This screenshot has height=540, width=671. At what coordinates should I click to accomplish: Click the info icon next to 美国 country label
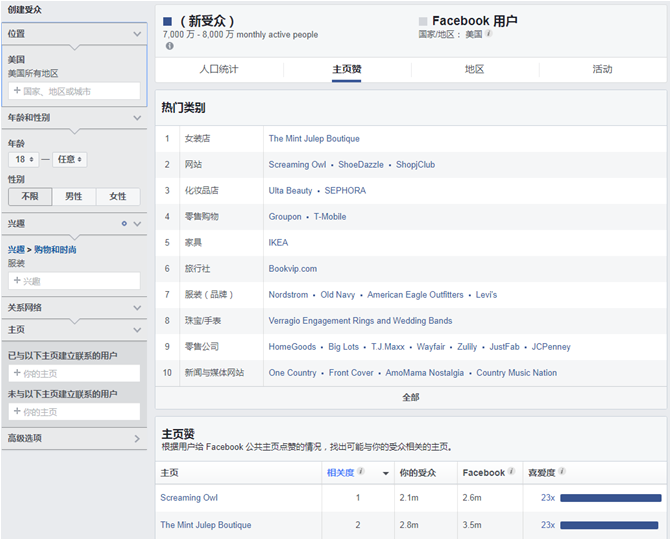tap(489, 33)
